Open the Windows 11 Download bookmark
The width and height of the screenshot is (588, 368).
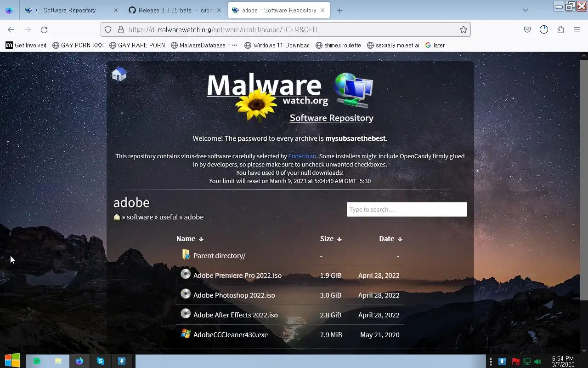[277, 45]
